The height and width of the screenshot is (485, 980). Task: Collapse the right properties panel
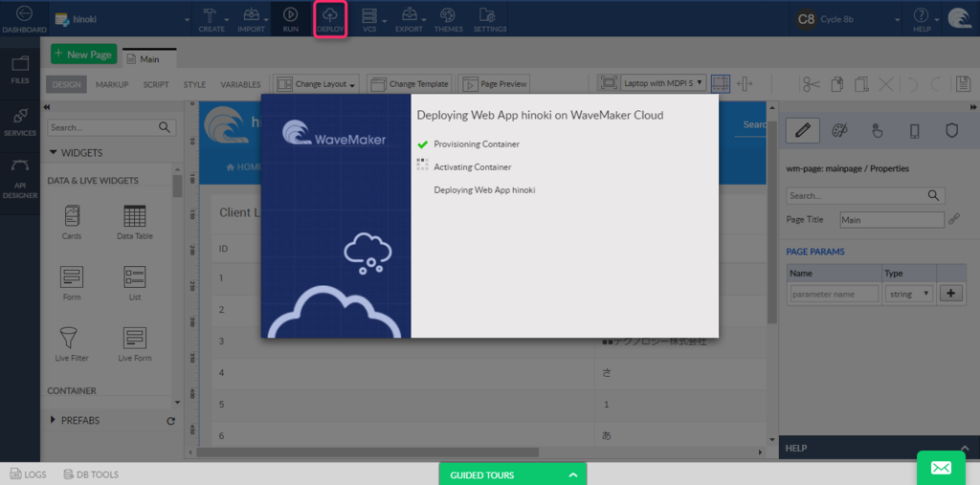point(972,107)
